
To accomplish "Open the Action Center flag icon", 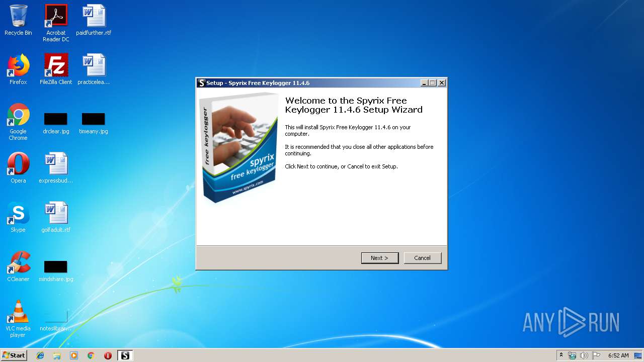I will [x=596, y=355].
